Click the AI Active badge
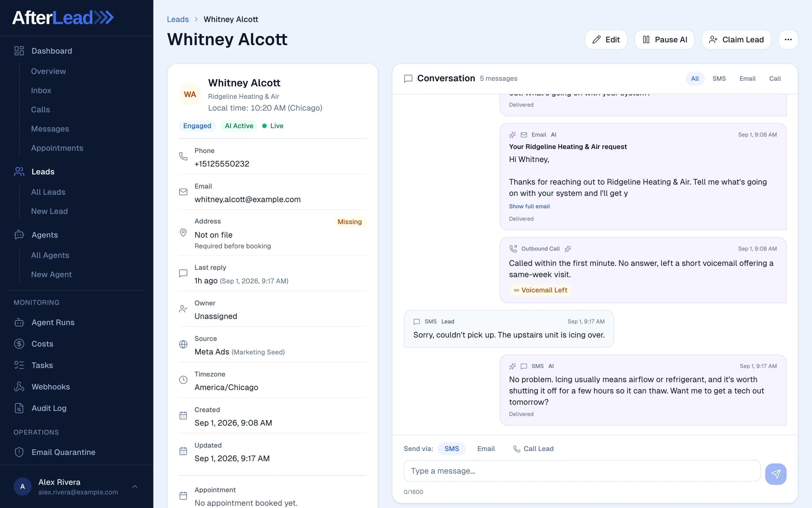Viewport: 812px width, 508px height. tap(239, 126)
